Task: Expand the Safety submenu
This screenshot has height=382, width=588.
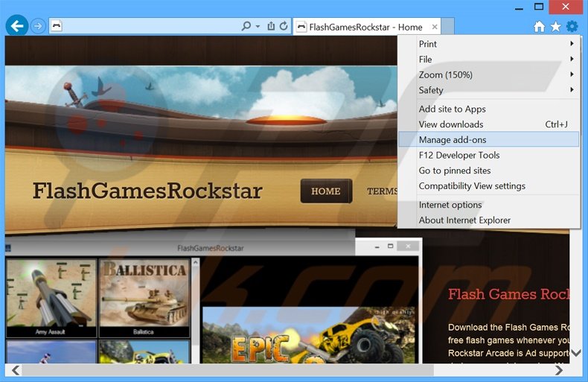Action: [x=488, y=90]
